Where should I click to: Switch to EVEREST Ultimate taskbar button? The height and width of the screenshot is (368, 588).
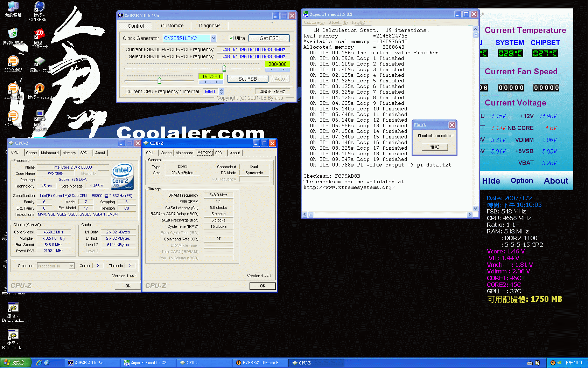(x=260, y=363)
